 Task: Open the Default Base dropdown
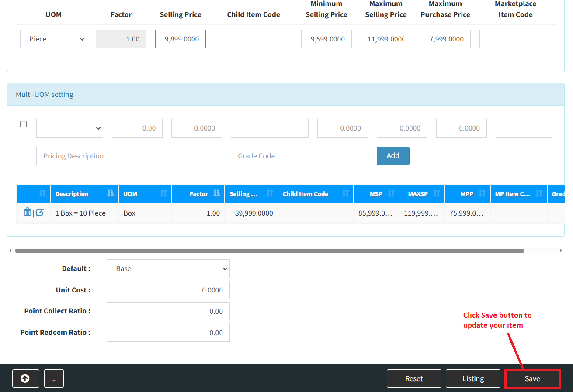168,269
